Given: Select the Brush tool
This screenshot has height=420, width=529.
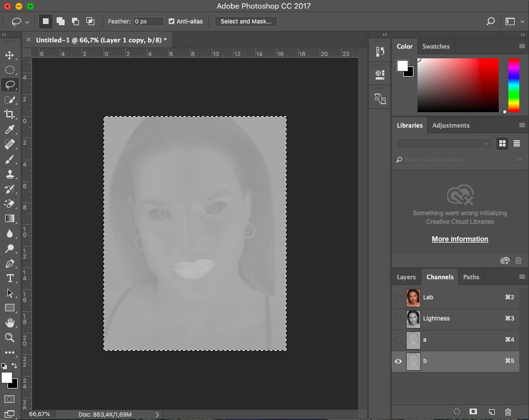Looking at the screenshot, I should [10, 159].
